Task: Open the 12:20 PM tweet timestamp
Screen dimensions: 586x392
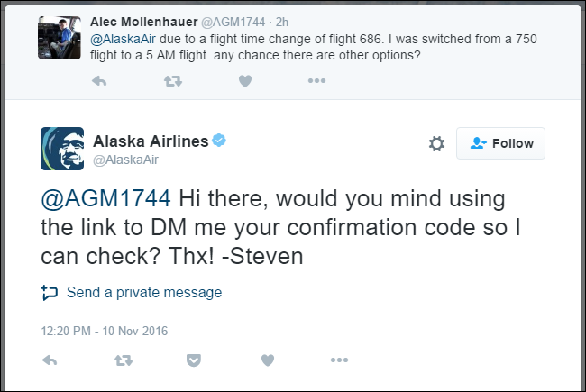Action: (105, 331)
